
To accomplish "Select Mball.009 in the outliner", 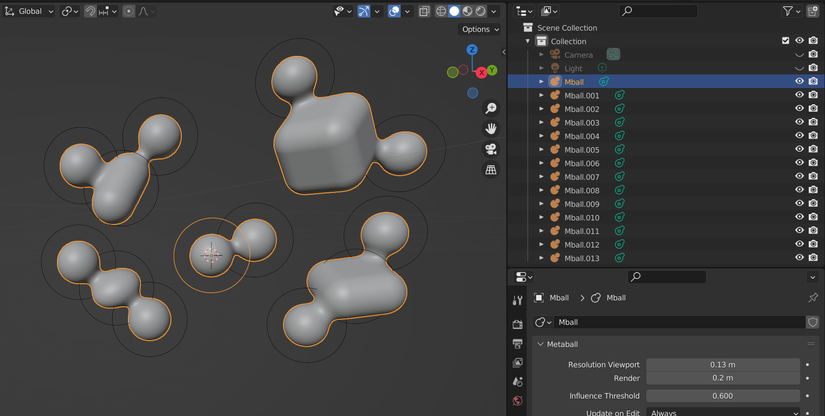I will point(581,204).
